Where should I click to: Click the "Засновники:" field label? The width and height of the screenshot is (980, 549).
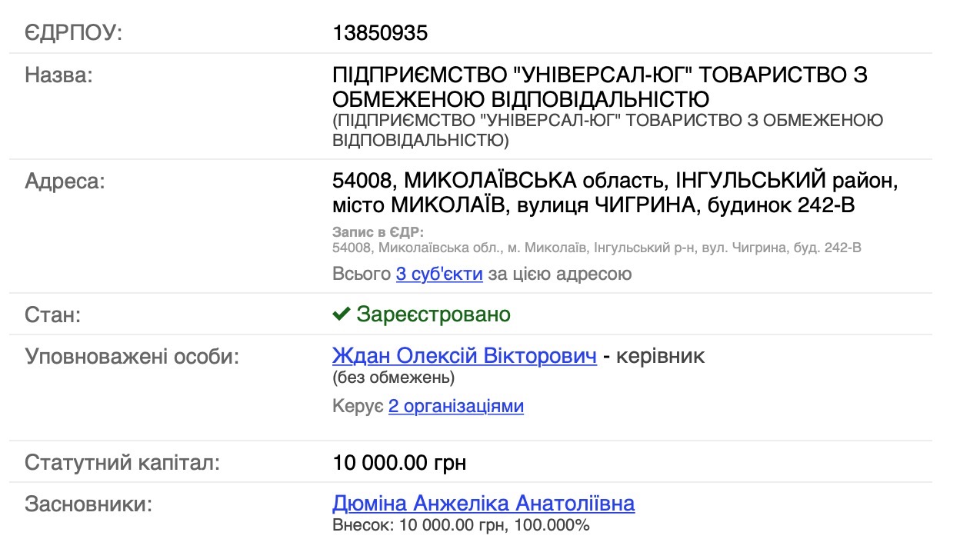(x=88, y=504)
